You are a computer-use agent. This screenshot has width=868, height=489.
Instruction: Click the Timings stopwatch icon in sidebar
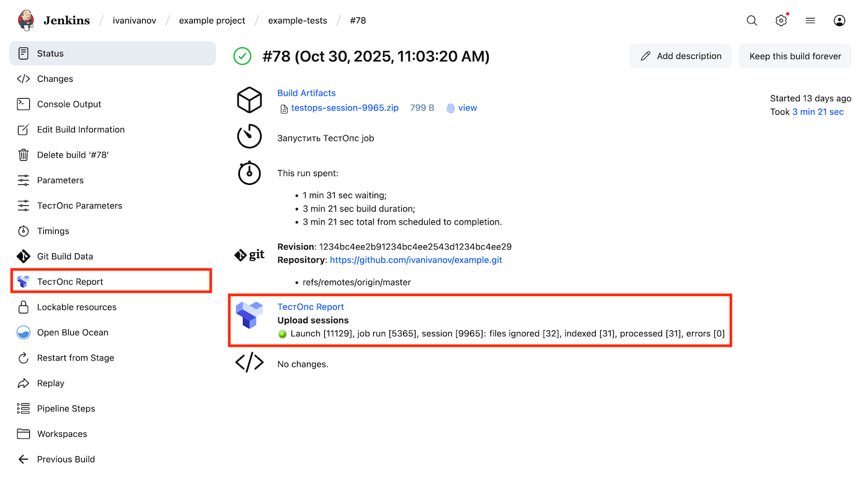pyautogui.click(x=24, y=231)
